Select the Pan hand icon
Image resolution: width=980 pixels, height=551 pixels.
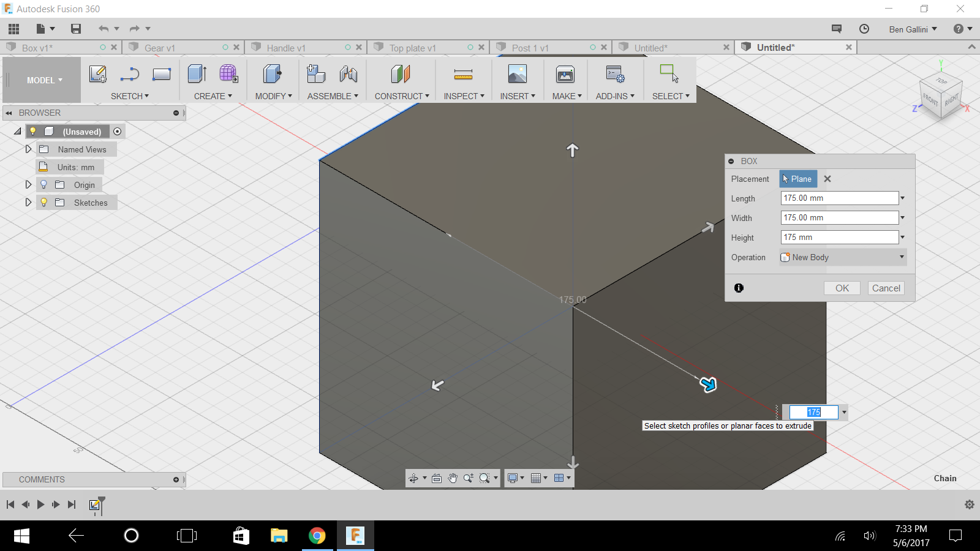(x=453, y=478)
